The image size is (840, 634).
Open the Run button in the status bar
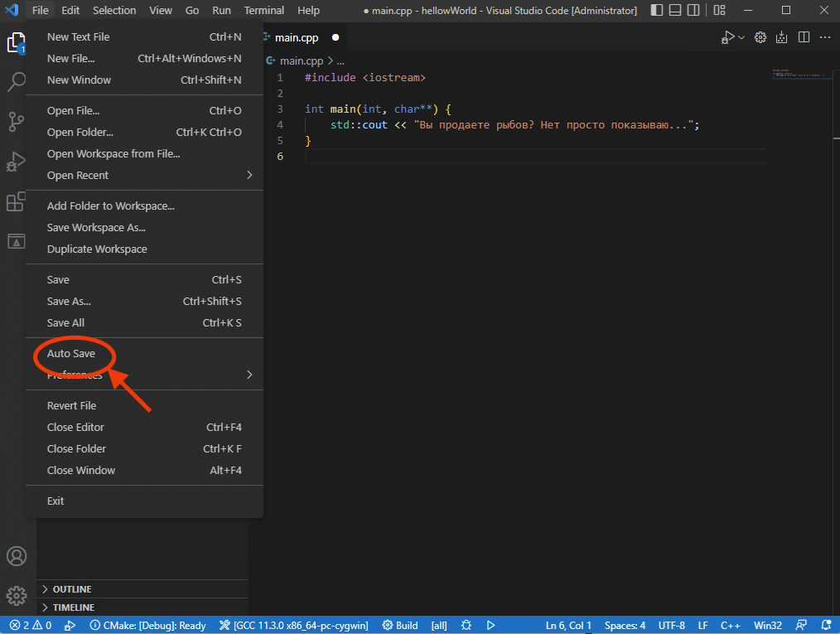[x=490, y=625]
